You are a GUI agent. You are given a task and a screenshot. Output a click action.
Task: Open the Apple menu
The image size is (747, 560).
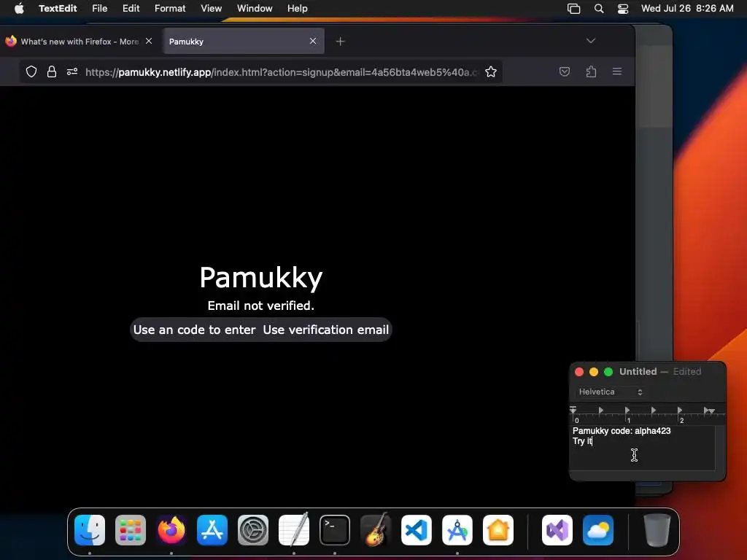point(19,9)
